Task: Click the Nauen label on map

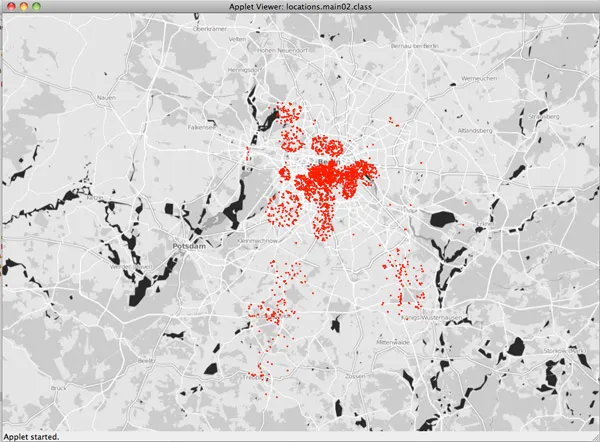Action: pyautogui.click(x=106, y=98)
